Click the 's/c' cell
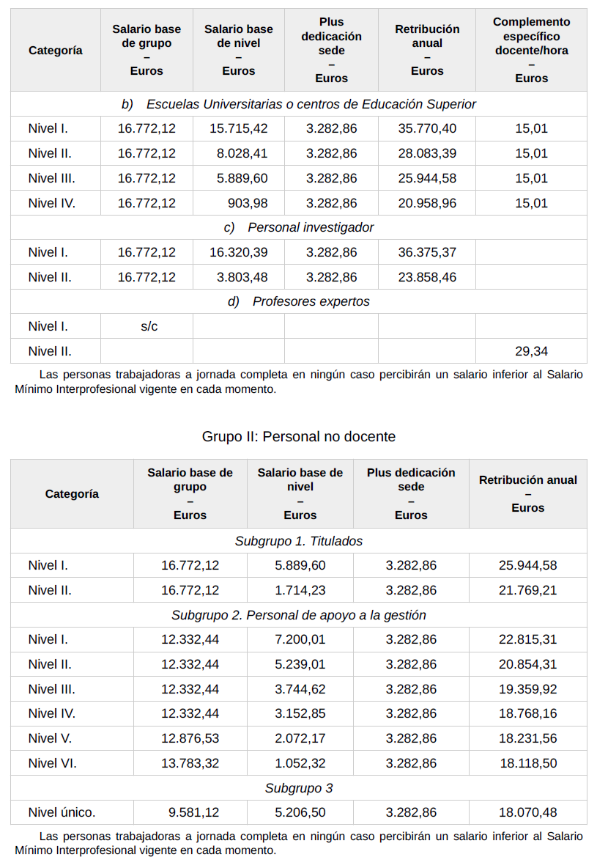 point(149,327)
